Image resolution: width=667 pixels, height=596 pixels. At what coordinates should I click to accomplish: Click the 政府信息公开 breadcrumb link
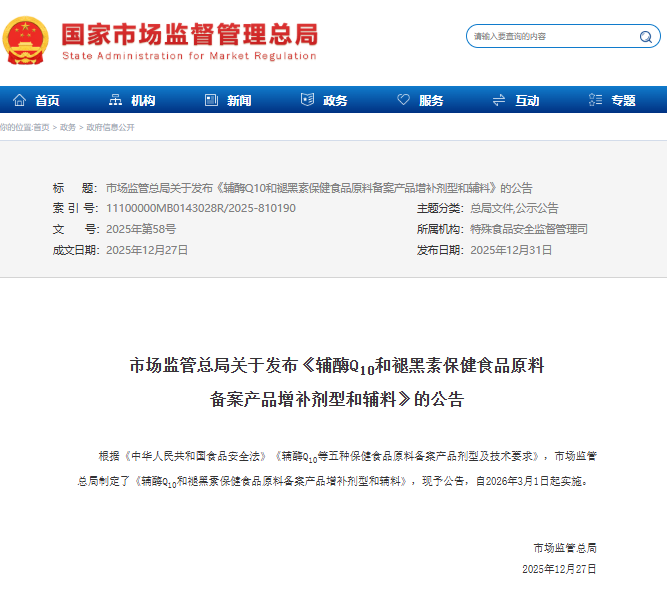coord(110,127)
